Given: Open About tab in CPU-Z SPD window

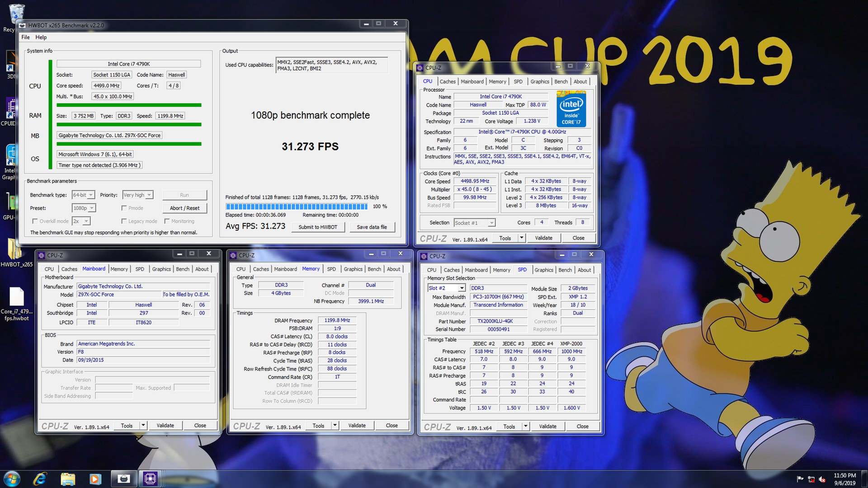Looking at the screenshot, I should [584, 270].
